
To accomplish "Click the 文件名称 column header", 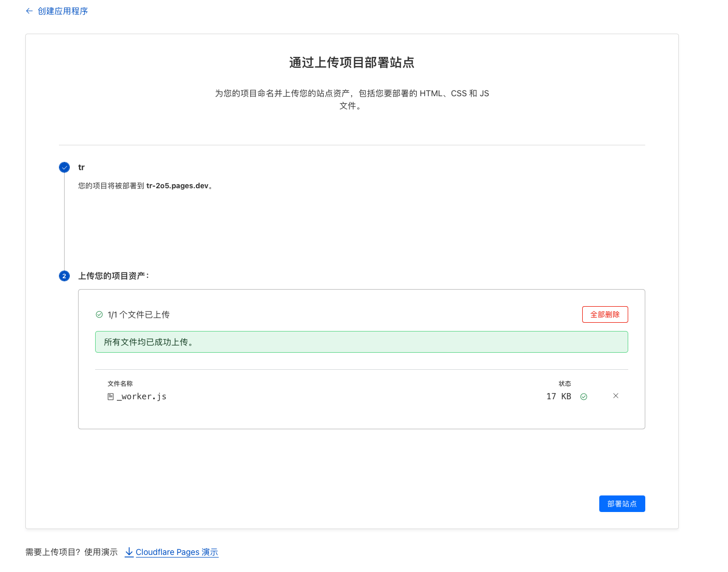I will point(120,383).
